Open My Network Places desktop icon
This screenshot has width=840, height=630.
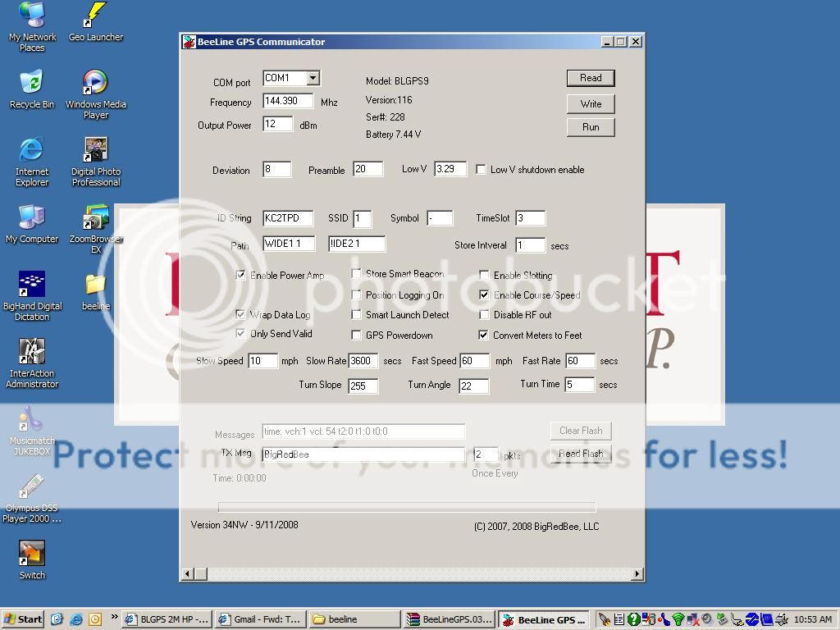(x=32, y=27)
